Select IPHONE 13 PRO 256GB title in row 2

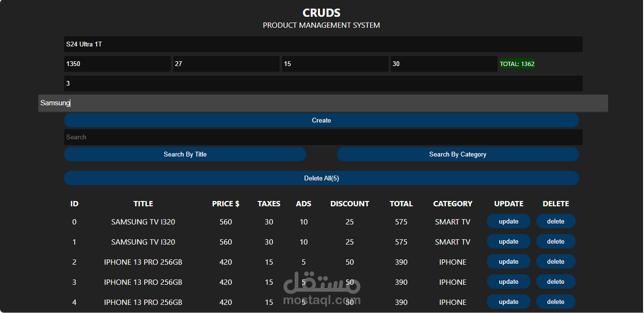click(x=143, y=262)
